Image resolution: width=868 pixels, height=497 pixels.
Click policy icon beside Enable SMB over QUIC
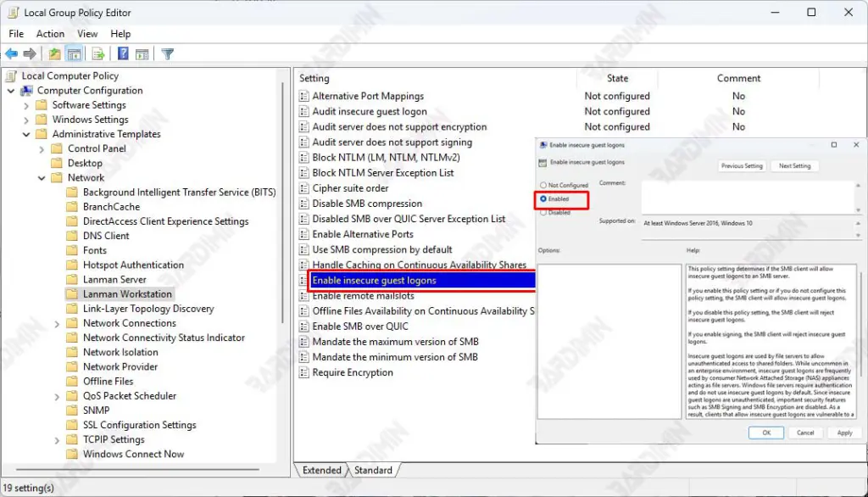pos(303,327)
